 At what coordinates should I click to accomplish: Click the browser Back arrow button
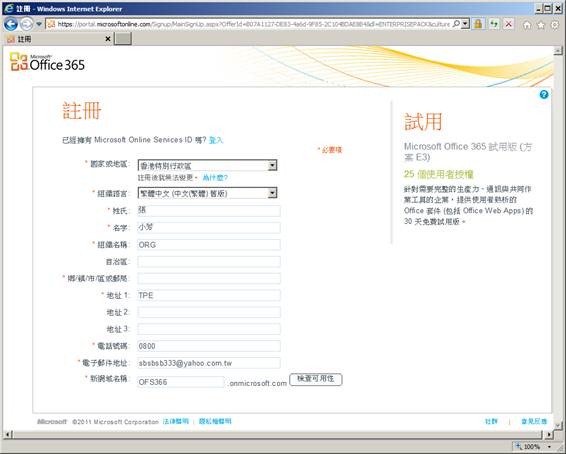tap(11, 24)
